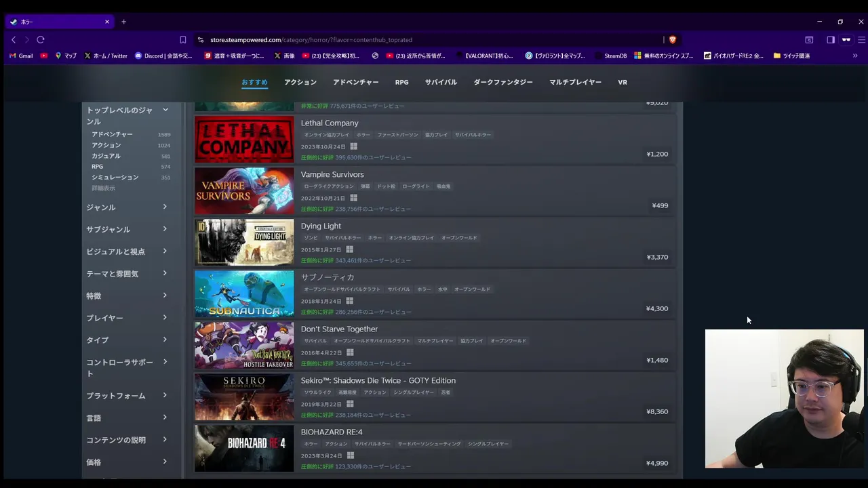The height and width of the screenshot is (488, 868).
Task: Click the Windows icon on Dying Light row
Action: click(x=349, y=249)
